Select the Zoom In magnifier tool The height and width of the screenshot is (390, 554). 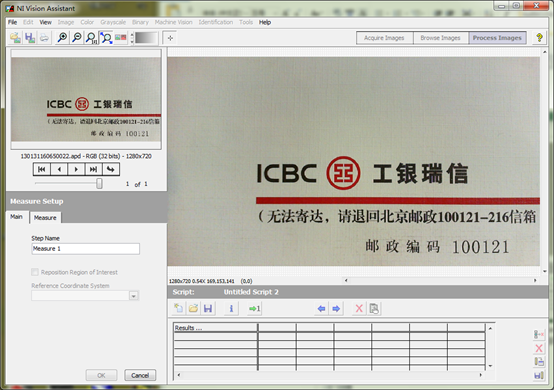[x=63, y=38]
